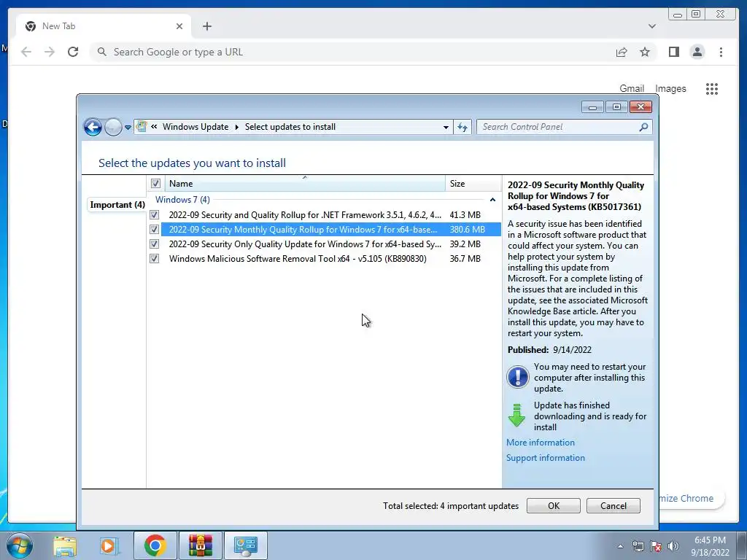Maximize the Windows Update window
The height and width of the screenshot is (560, 747).
pos(616,107)
